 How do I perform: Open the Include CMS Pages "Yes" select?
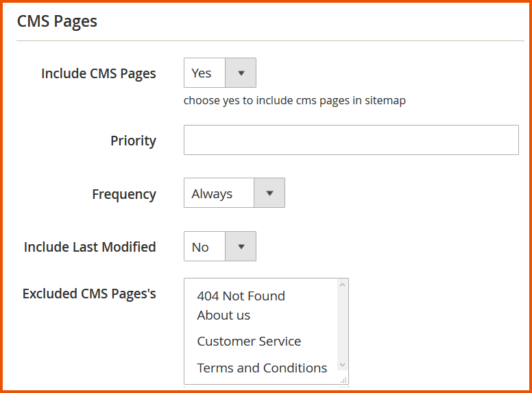click(x=205, y=73)
